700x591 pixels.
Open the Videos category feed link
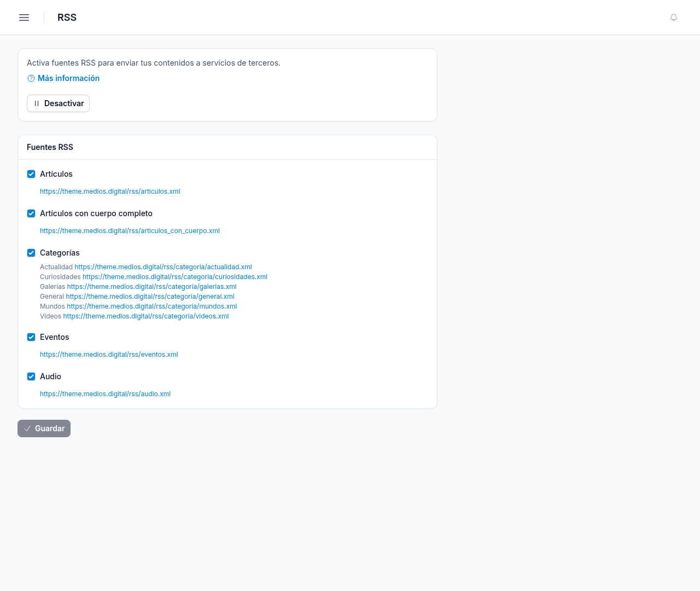tap(146, 316)
